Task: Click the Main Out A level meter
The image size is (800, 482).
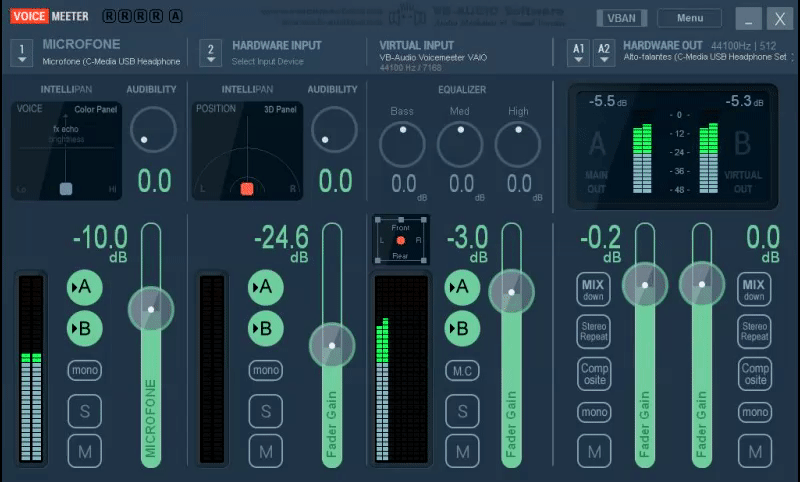Action: tap(642, 158)
